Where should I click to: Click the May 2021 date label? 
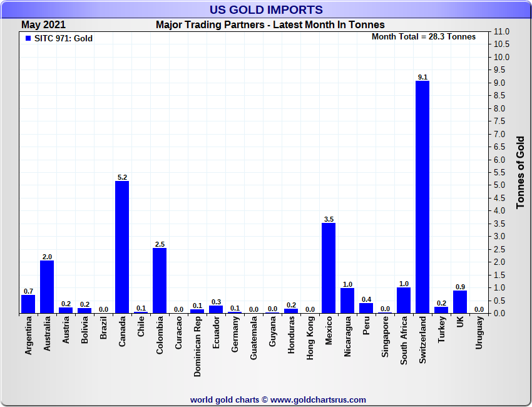pyautogui.click(x=43, y=24)
